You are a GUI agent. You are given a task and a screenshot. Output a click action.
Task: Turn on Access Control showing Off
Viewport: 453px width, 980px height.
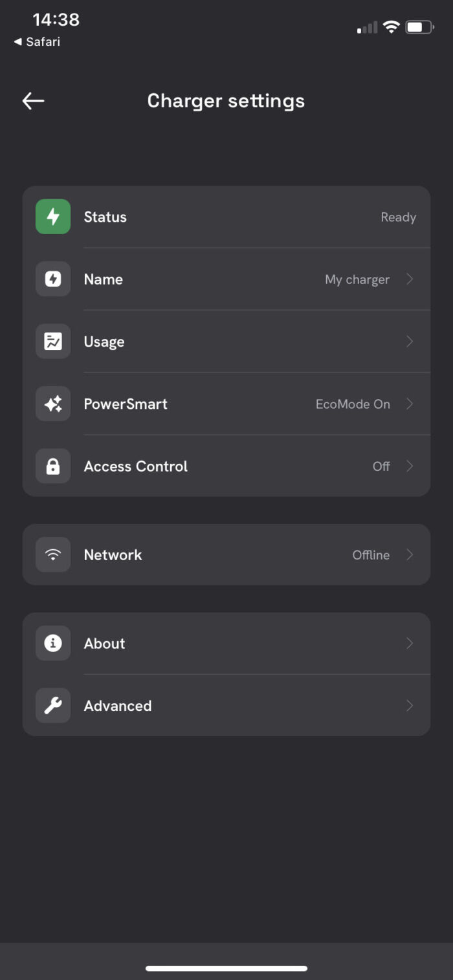click(381, 466)
